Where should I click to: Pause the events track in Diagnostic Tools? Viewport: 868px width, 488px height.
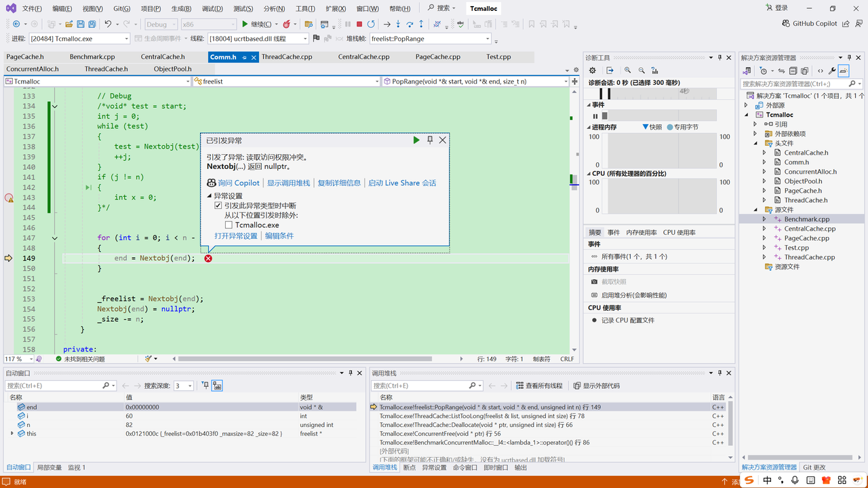coord(595,116)
